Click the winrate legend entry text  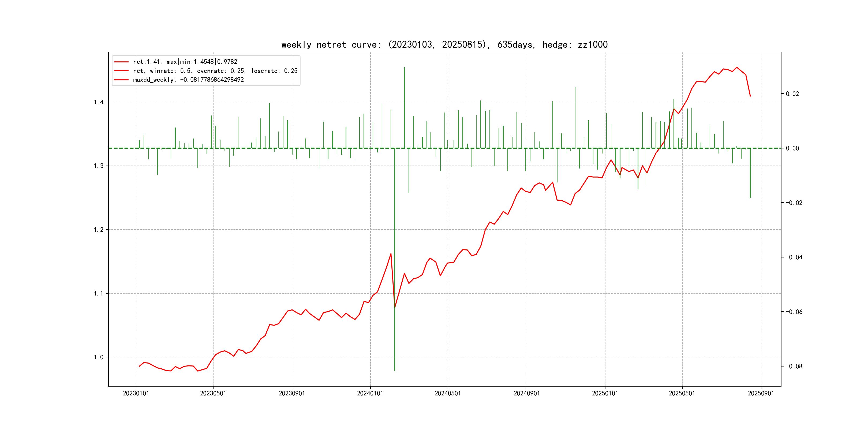[x=215, y=71]
